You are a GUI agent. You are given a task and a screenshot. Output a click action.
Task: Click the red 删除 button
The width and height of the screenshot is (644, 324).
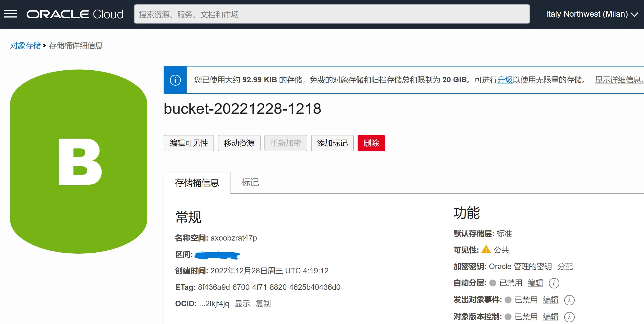coord(371,143)
